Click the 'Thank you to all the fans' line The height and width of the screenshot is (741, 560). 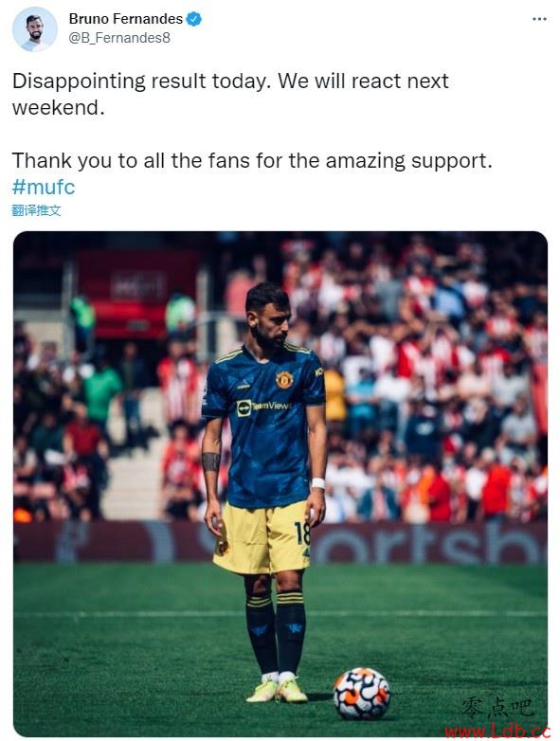pos(252,161)
